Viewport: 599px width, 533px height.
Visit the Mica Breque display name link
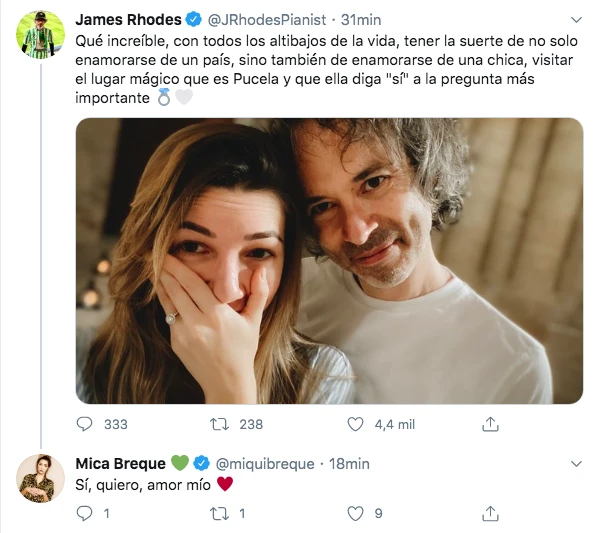pos(120,463)
